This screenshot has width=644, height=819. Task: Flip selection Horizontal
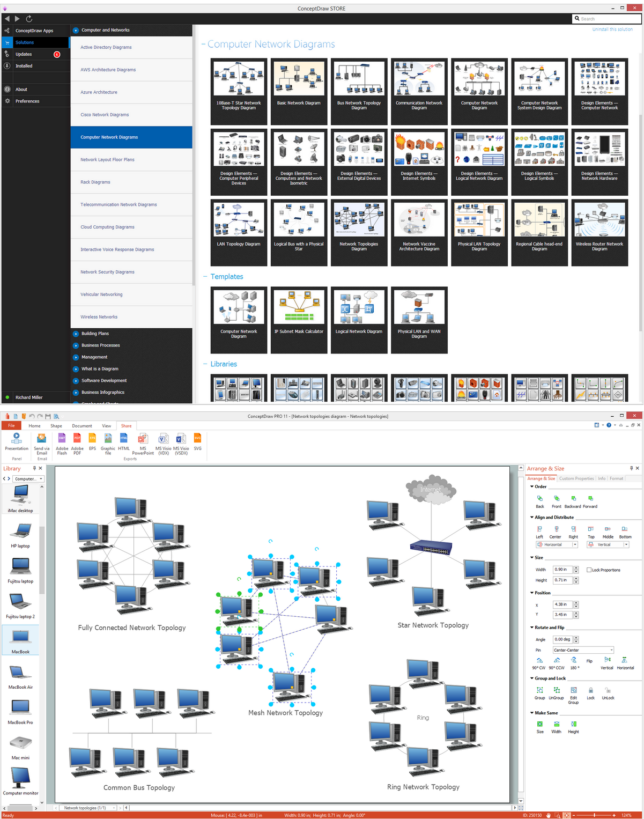(x=625, y=663)
